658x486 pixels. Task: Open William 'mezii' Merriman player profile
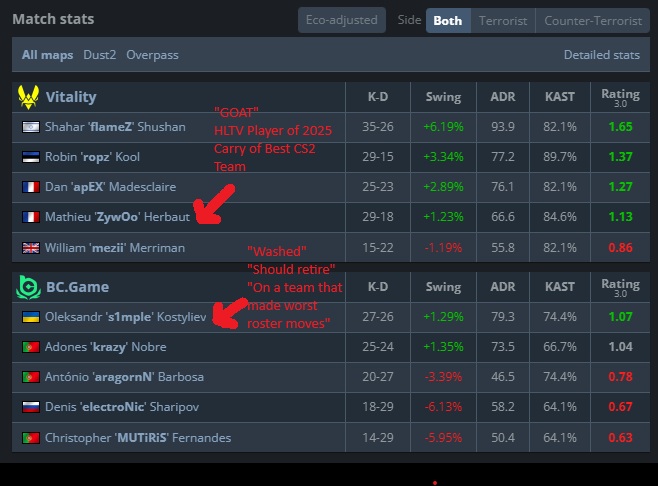click(x=115, y=248)
